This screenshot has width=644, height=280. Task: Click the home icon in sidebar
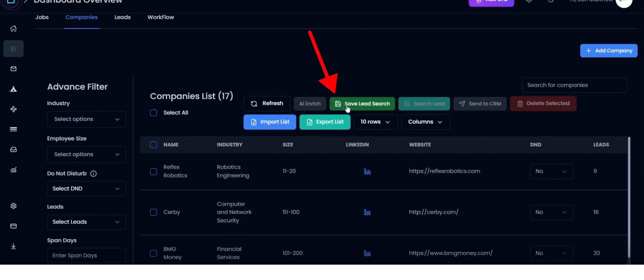(x=14, y=29)
